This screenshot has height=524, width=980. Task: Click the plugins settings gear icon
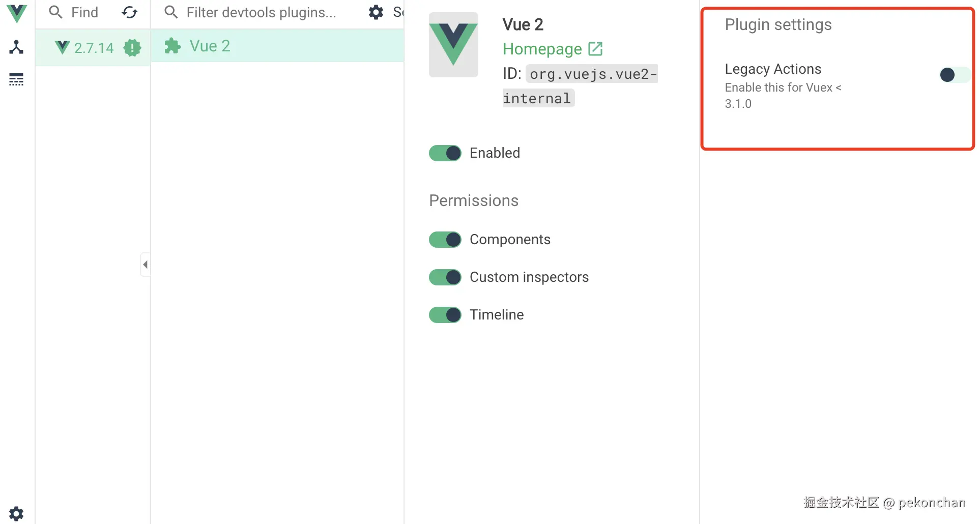point(376,13)
